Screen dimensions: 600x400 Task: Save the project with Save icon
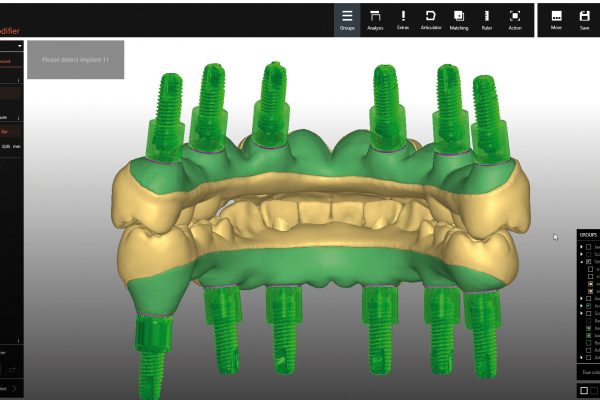pyautogui.click(x=584, y=19)
